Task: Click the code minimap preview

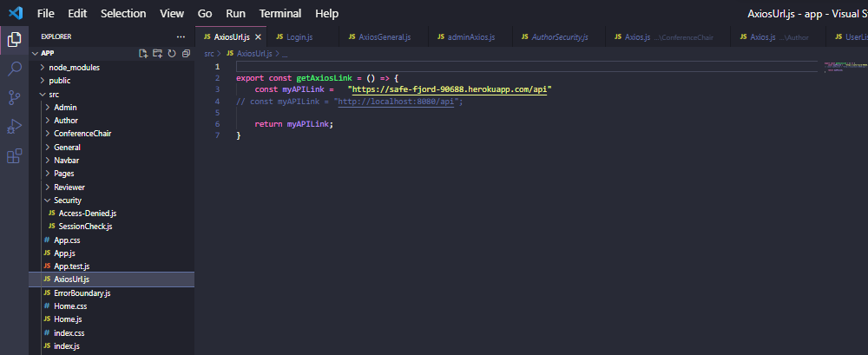Action: [844, 68]
